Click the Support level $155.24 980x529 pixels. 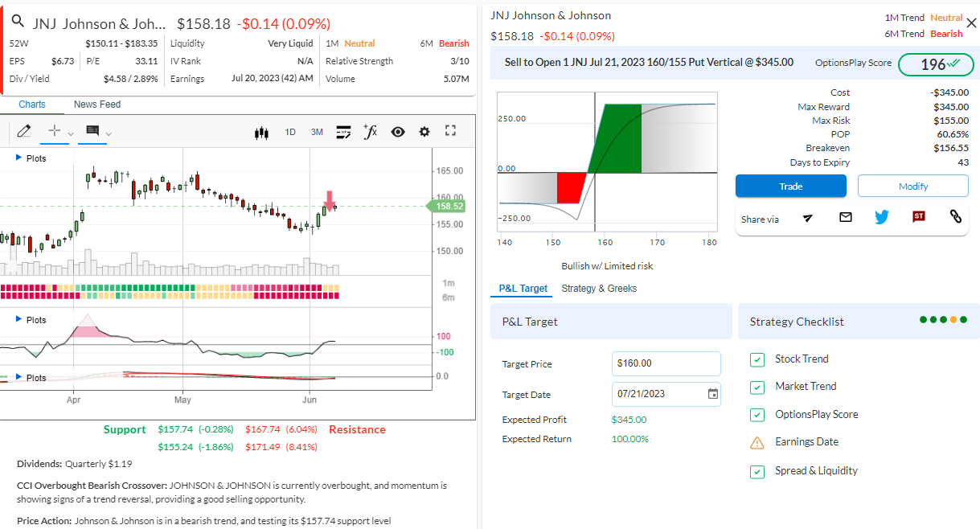[x=175, y=447]
